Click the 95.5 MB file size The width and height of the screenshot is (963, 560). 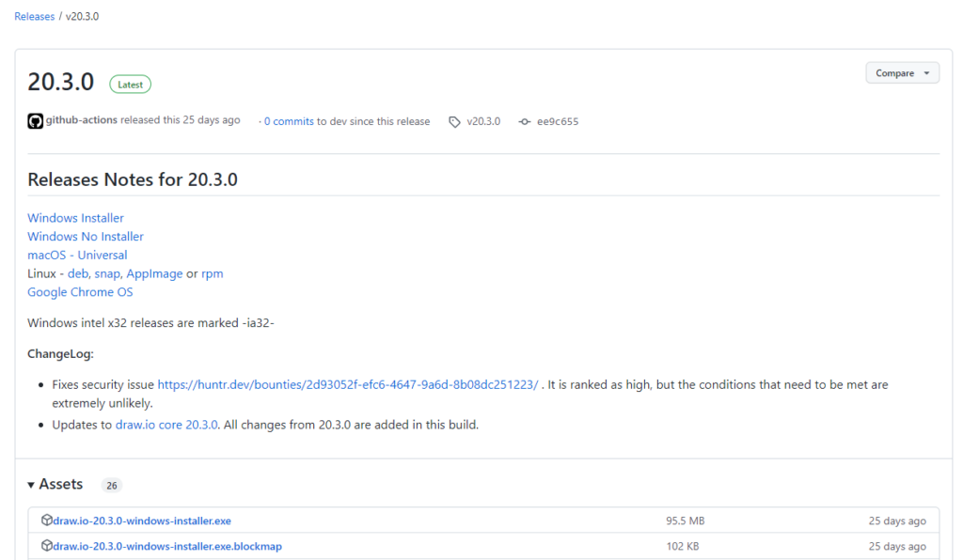coord(686,521)
